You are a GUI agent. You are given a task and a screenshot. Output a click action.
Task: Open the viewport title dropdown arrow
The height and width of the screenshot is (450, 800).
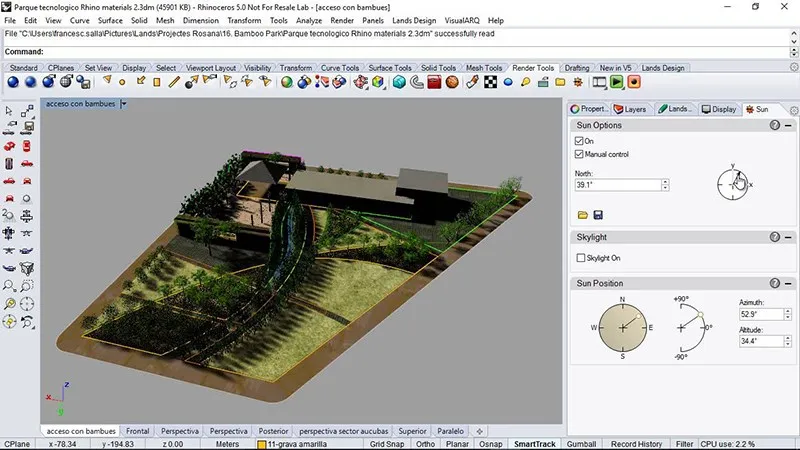(x=123, y=103)
